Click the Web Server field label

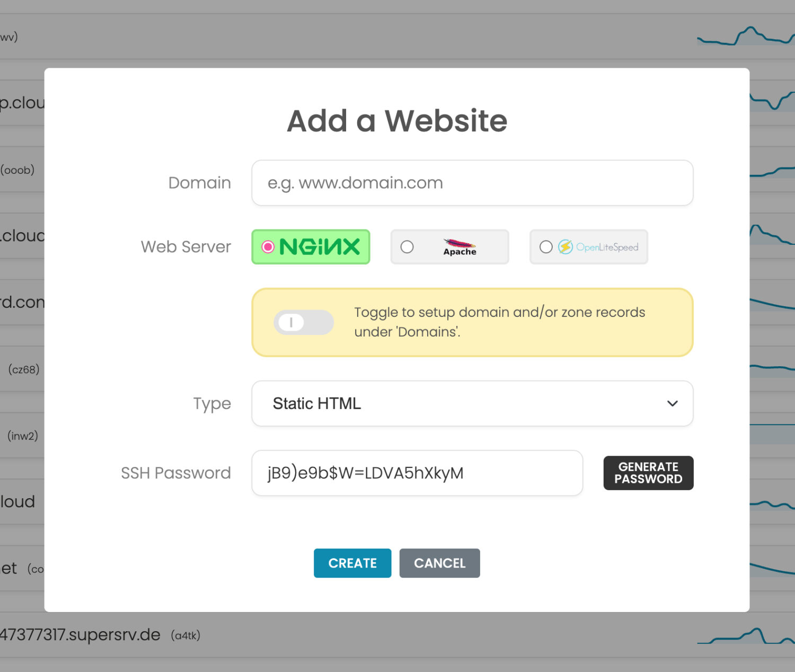(186, 247)
